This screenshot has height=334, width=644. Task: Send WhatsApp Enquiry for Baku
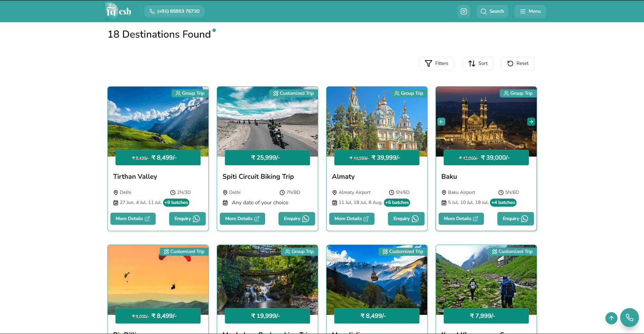[x=515, y=219]
